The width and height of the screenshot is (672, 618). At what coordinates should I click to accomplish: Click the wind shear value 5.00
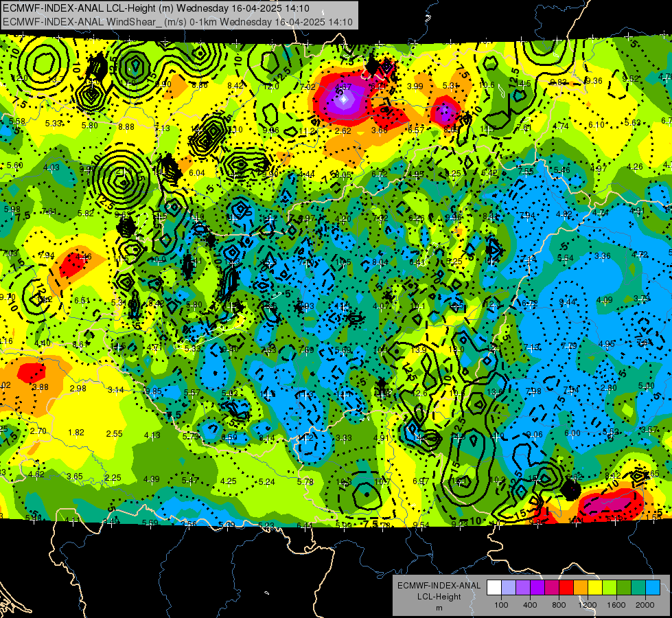647,386
